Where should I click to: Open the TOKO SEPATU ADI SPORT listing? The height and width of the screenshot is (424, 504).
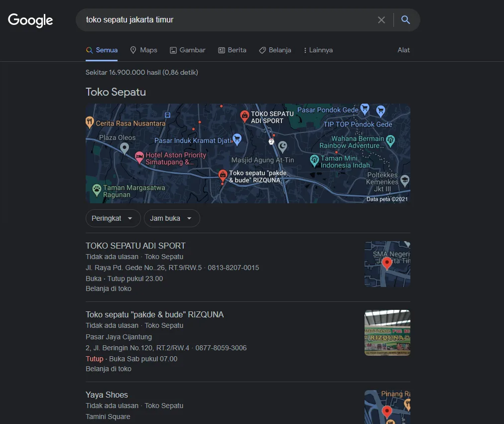point(135,246)
